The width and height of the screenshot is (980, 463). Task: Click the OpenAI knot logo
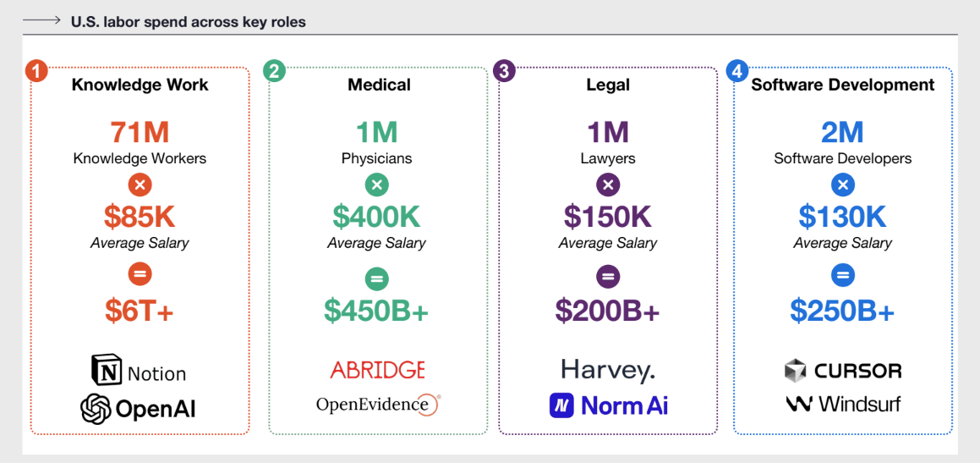96,407
